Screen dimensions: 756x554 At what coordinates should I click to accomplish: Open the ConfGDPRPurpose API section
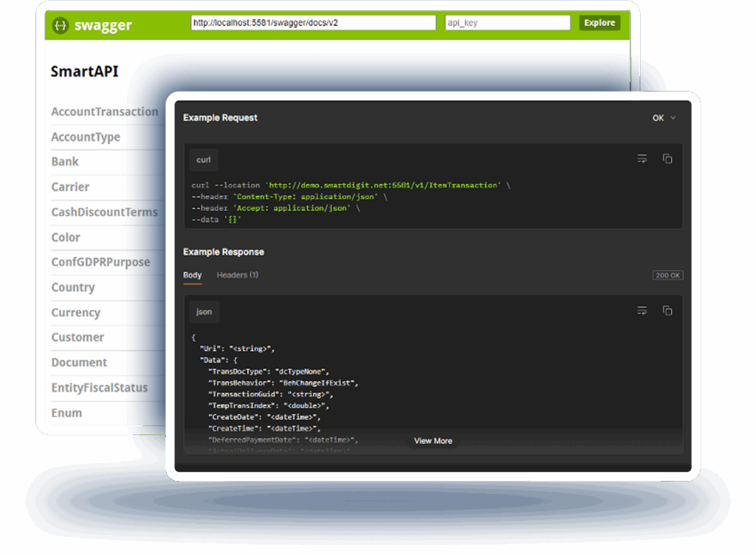(100, 262)
